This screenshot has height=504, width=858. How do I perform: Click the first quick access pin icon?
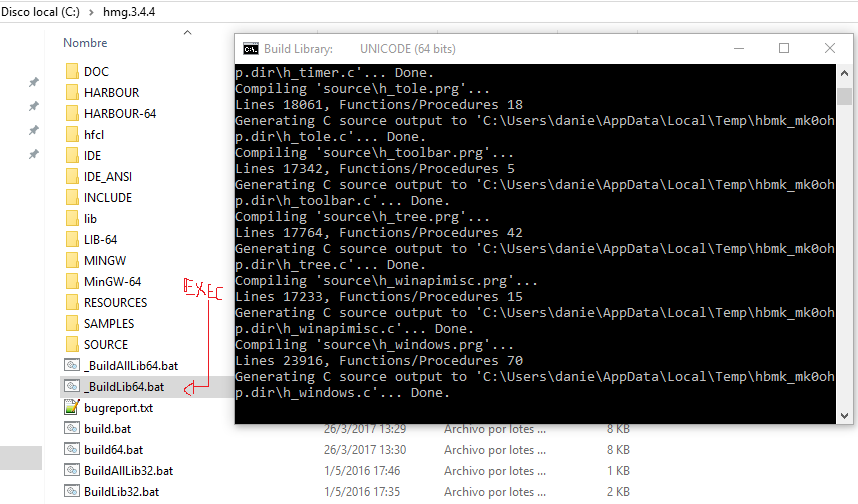coord(34,82)
